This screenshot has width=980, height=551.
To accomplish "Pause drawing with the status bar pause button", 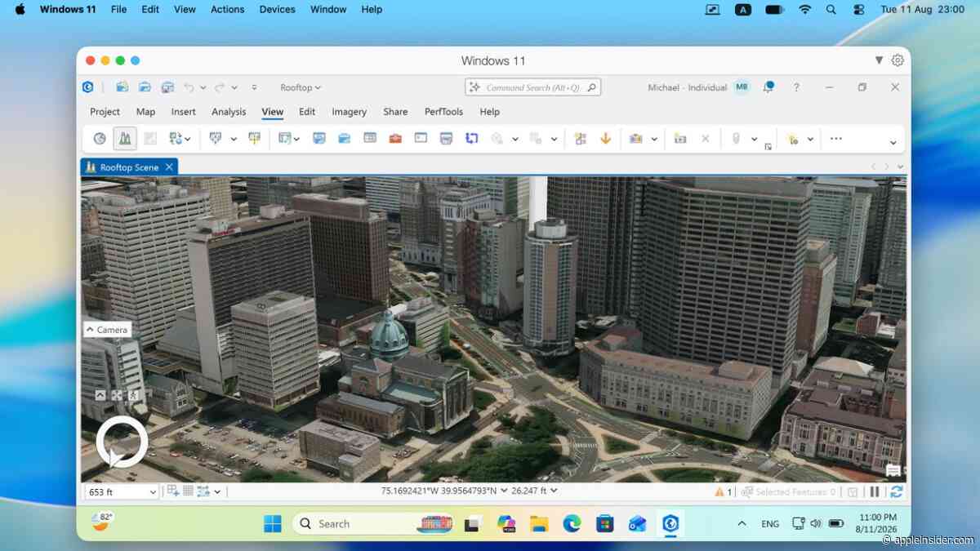I will pyautogui.click(x=875, y=491).
